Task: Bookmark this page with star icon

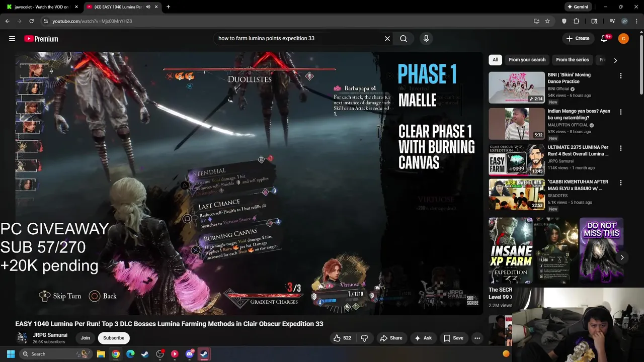Action: click(x=547, y=21)
